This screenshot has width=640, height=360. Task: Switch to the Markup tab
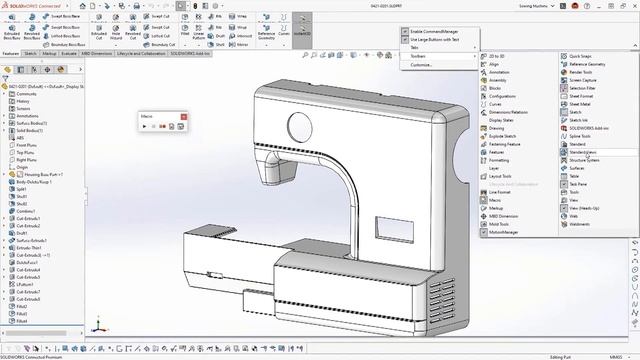point(49,53)
